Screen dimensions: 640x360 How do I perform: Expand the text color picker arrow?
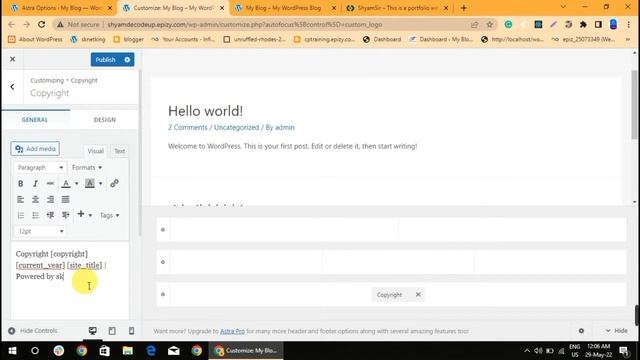[x=77, y=184]
